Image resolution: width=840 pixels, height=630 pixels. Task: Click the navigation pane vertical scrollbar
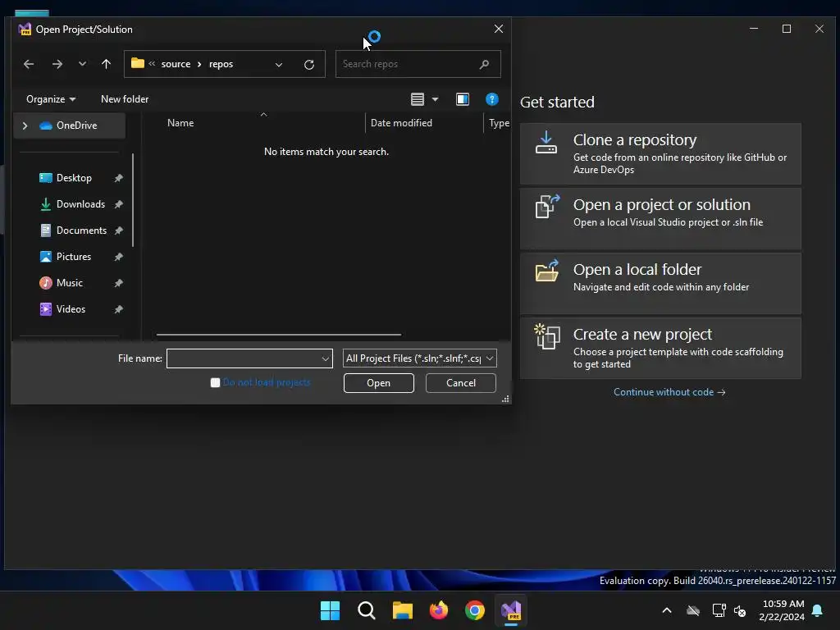(132, 200)
